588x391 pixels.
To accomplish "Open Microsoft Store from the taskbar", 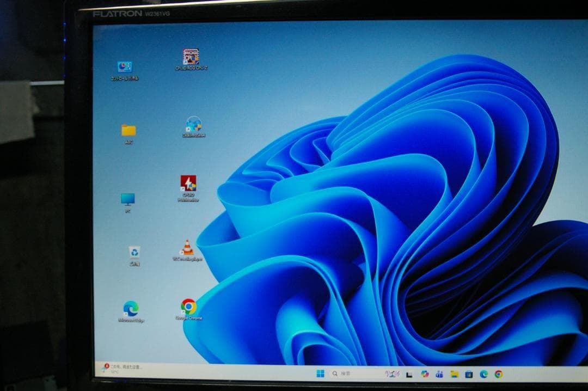I will tap(469, 375).
